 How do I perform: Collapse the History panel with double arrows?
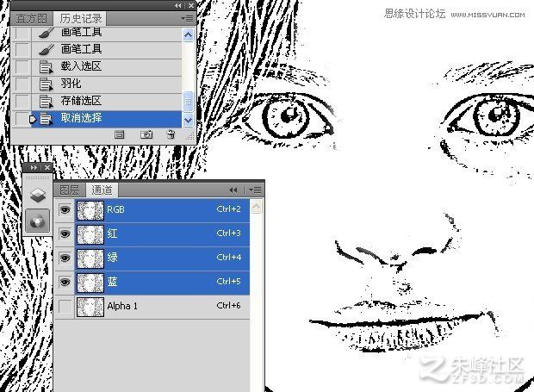[178, 5]
